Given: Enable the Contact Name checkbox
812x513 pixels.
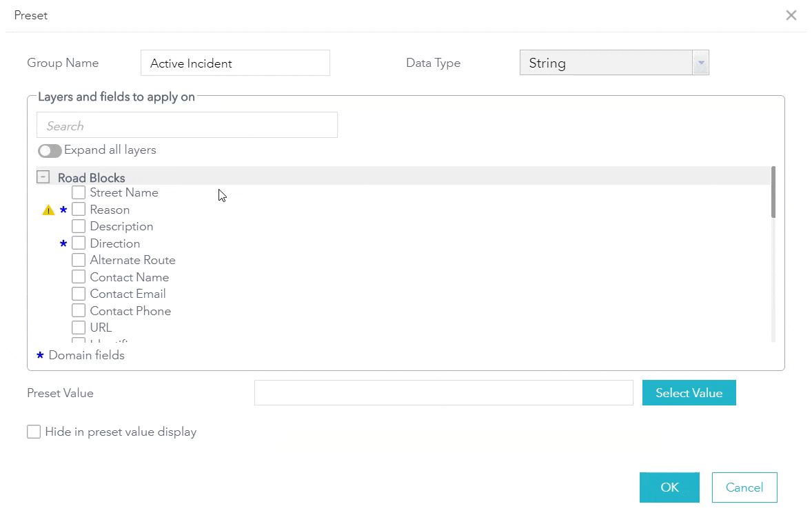Looking at the screenshot, I should click(79, 277).
